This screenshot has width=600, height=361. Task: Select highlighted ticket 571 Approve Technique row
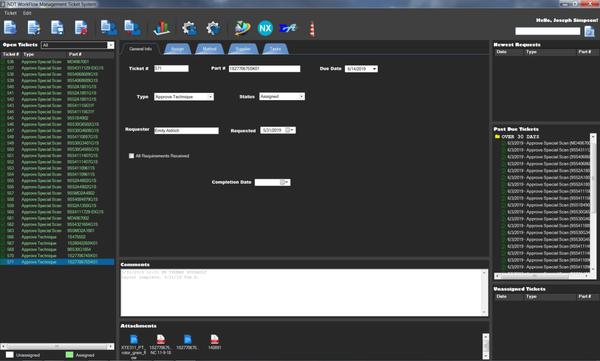57,262
